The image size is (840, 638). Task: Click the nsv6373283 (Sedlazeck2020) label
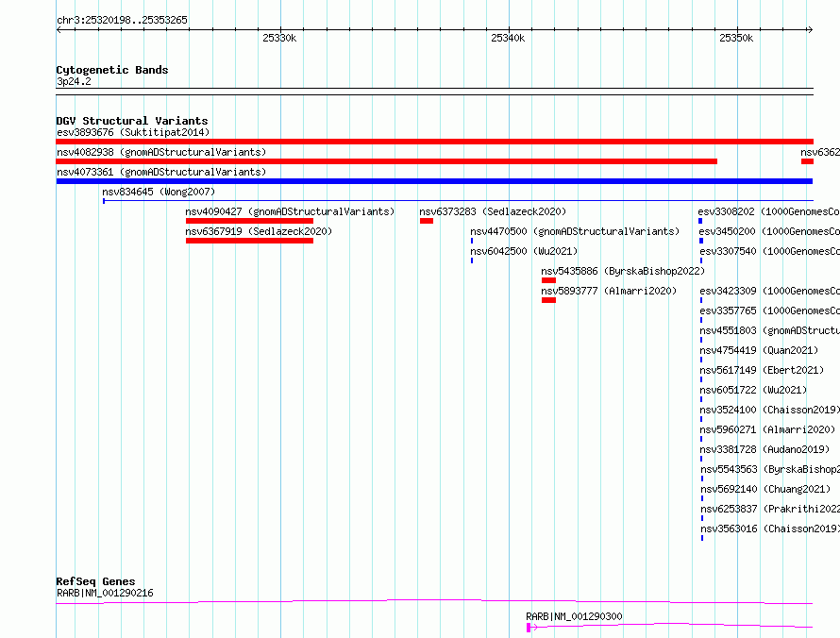pos(493,211)
